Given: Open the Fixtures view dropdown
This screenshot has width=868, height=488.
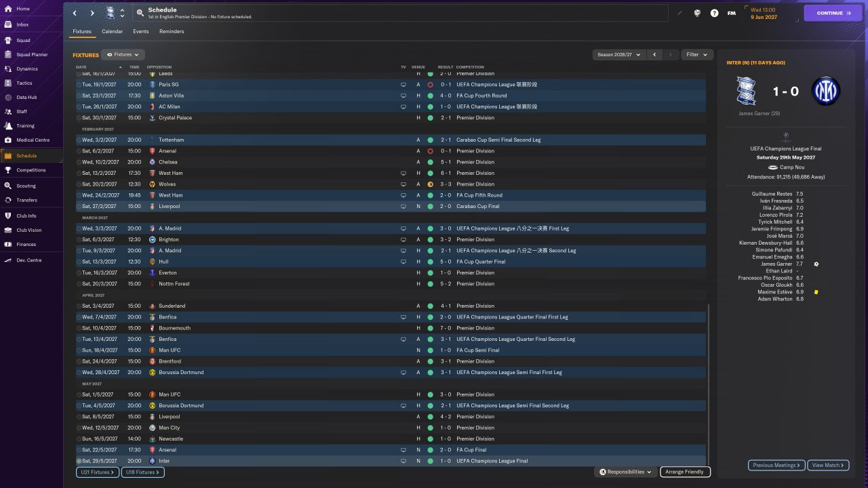Looking at the screenshot, I should [123, 55].
